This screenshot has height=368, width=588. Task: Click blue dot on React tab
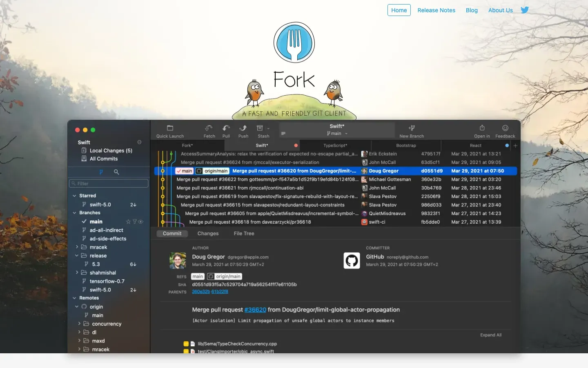507,146
